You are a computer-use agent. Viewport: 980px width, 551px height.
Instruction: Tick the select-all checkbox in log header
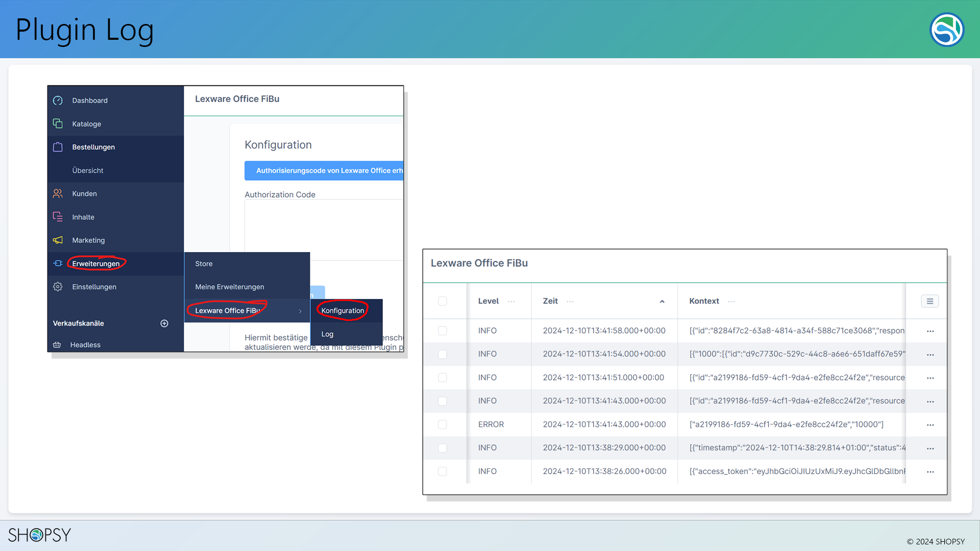pyautogui.click(x=443, y=301)
